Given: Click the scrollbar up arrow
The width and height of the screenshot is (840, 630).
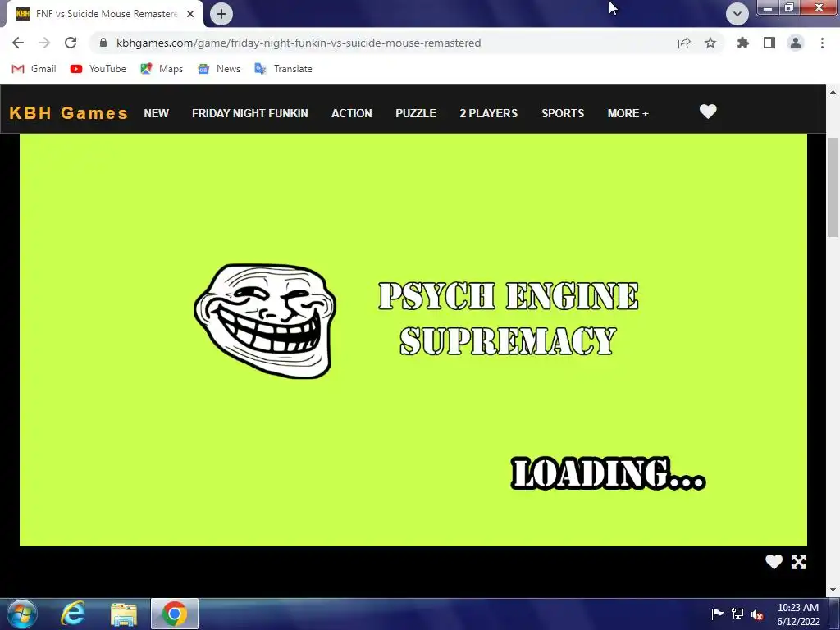Looking at the screenshot, I should [833, 92].
